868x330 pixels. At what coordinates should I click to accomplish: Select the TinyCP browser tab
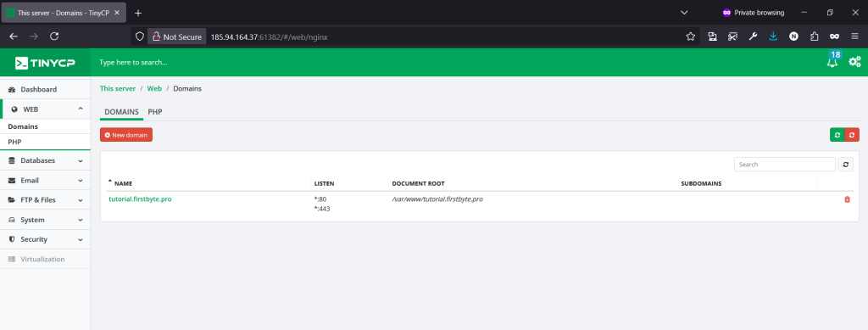(63, 13)
